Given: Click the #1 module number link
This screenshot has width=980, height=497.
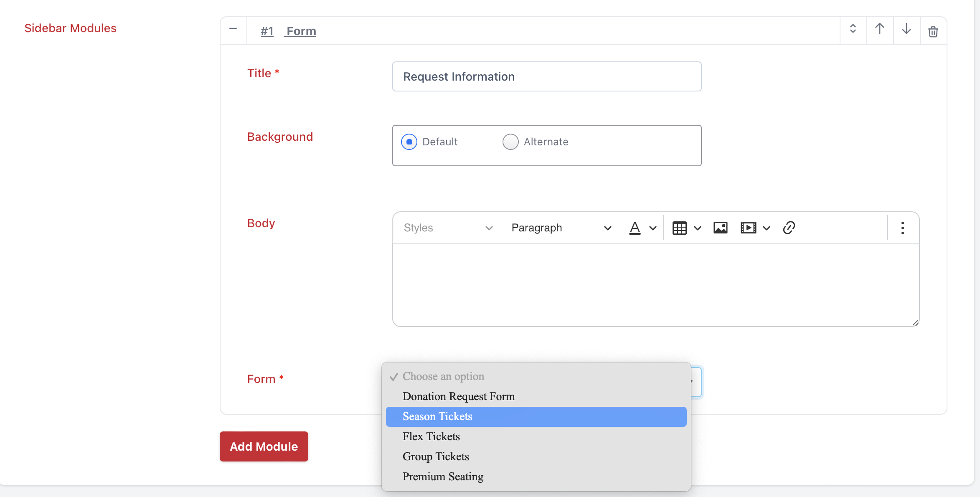Looking at the screenshot, I should [x=267, y=31].
